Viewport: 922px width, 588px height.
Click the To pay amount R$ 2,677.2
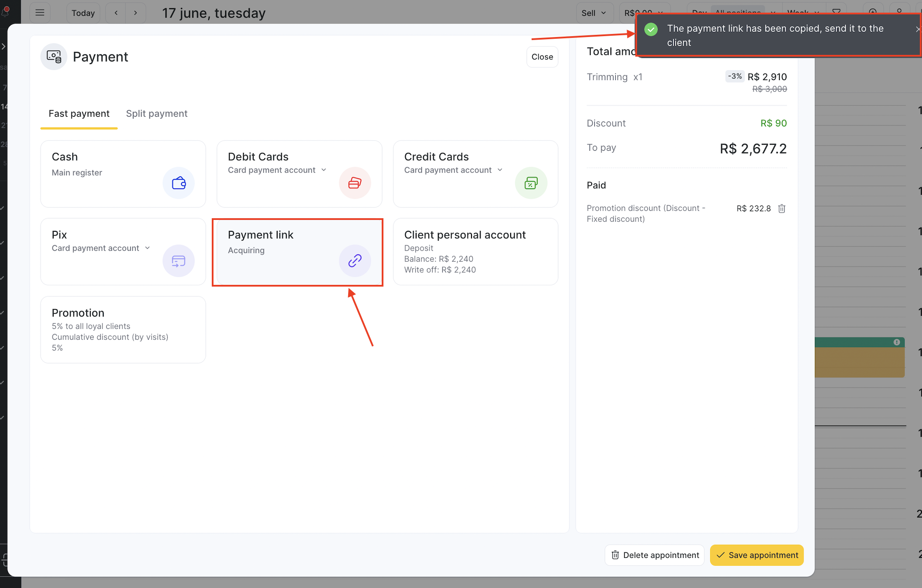pyautogui.click(x=753, y=149)
